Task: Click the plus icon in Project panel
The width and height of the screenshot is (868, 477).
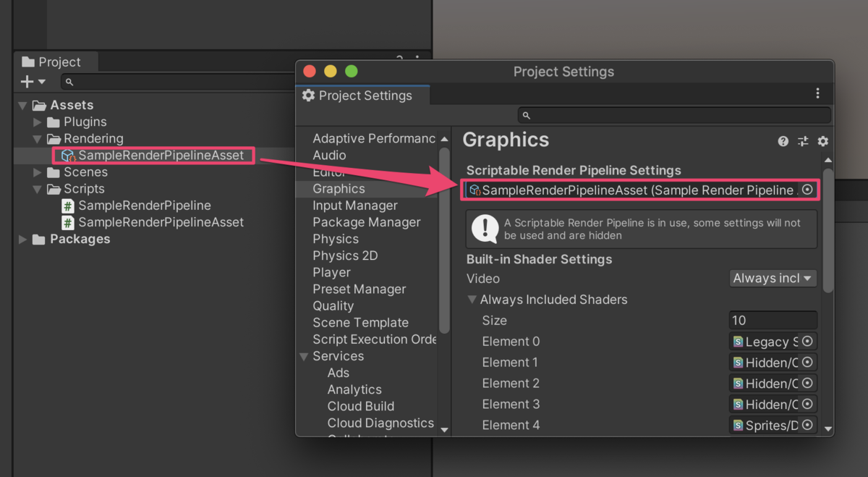Action: (x=27, y=82)
